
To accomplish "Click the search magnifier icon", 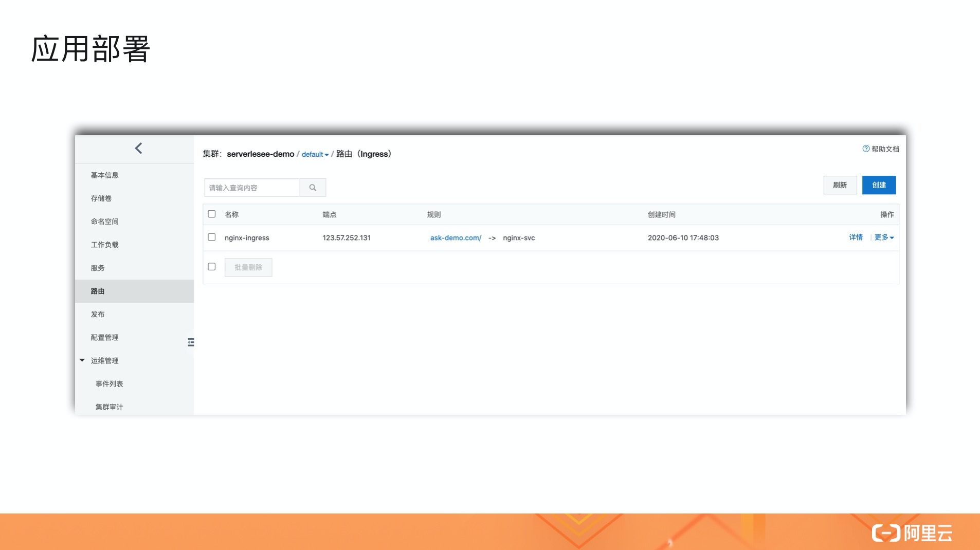I will click(313, 188).
